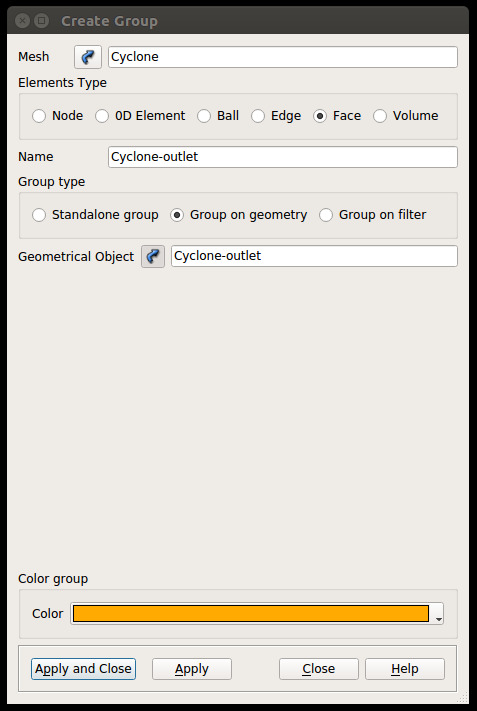Click the Apply button
477x711 pixels.
[192, 669]
